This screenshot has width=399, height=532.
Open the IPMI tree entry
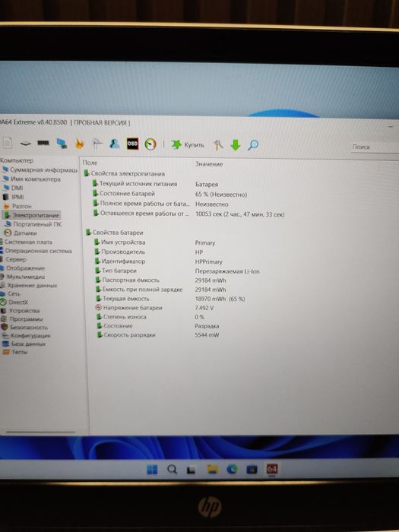pos(13,197)
